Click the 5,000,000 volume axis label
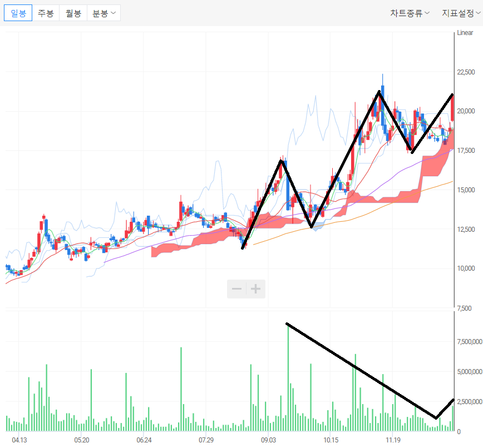The width and height of the screenshot is (483, 448). (x=470, y=372)
